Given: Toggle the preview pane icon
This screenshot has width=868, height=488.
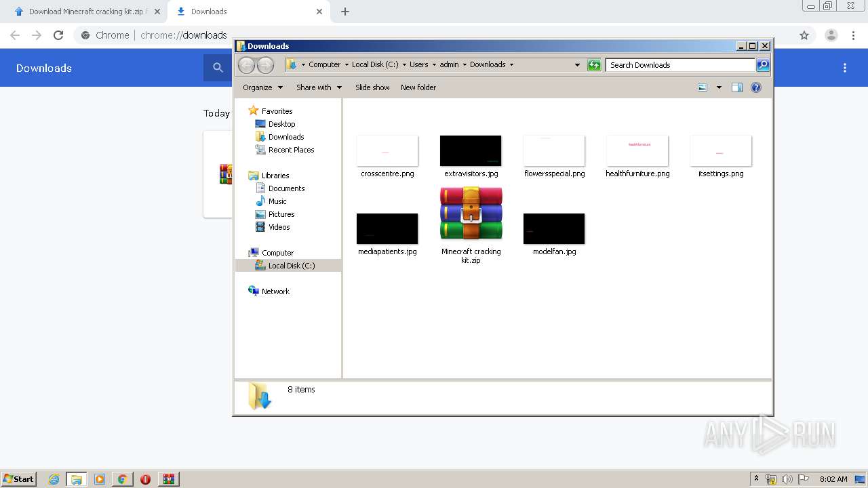Looking at the screenshot, I should coord(737,87).
